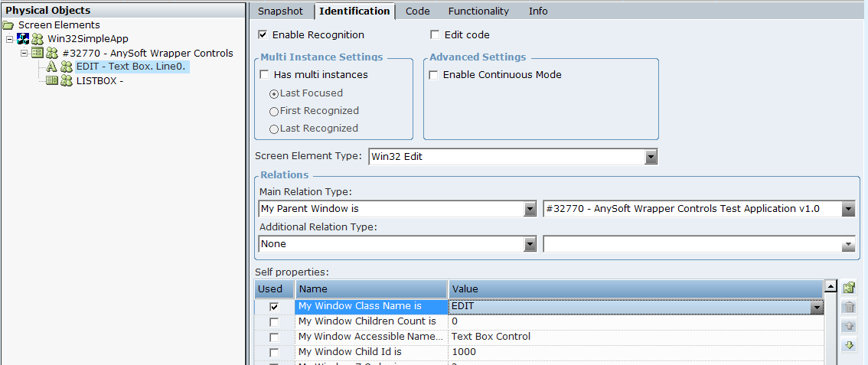Click the list icon beside LISTBOX item
The width and height of the screenshot is (868, 365).
[x=52, y=80]
